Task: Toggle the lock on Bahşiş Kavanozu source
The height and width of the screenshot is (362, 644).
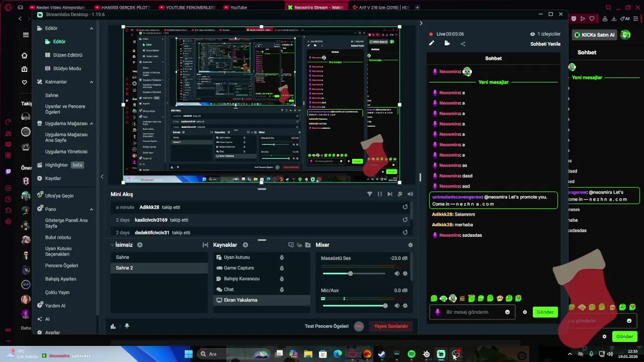Action: pyautogui.click(x=282, y=279)
